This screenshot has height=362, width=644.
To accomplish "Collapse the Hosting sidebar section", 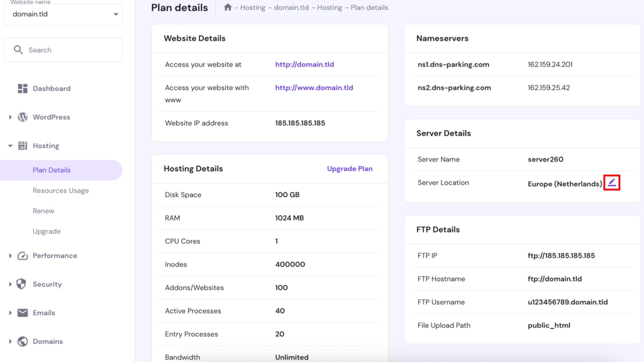I will 11,145.
